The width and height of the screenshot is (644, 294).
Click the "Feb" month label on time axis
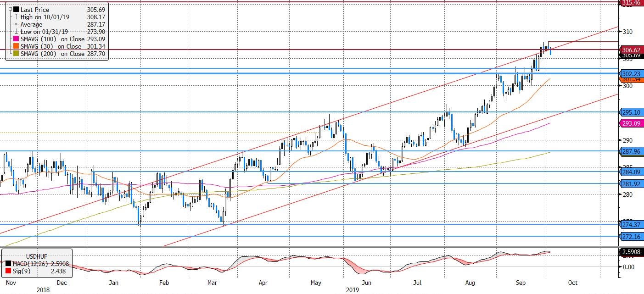(x=164, y=283)
